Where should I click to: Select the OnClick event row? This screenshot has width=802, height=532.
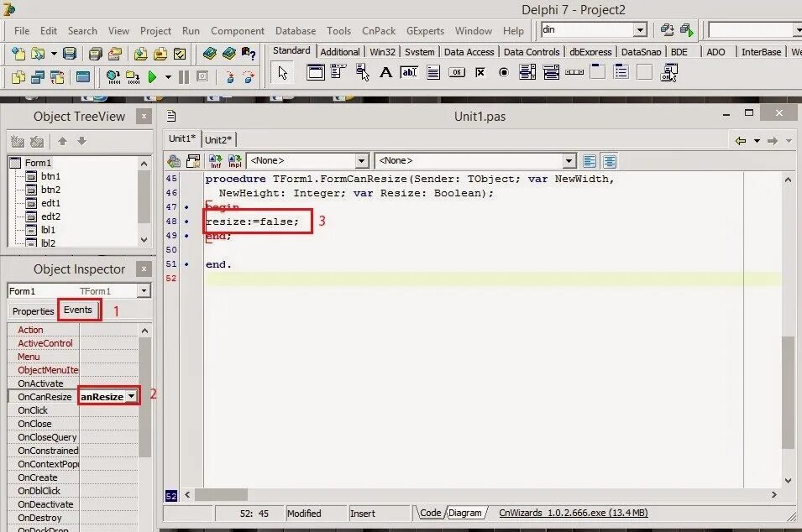[72, 409]
